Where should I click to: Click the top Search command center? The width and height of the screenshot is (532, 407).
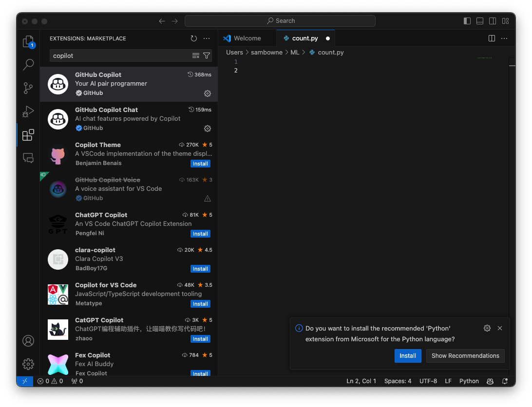[x=280, y=21]
